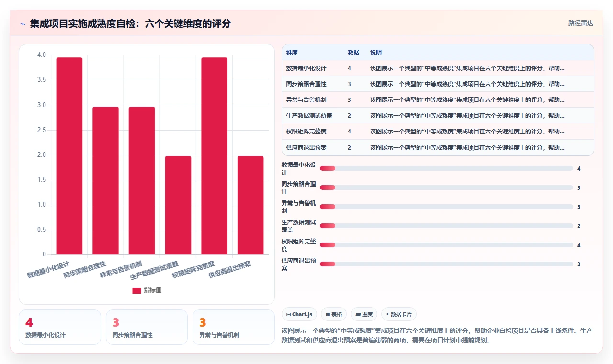Open the 异常与告警机制 stat card
613x364 pixels.
[x=234, y=327]
